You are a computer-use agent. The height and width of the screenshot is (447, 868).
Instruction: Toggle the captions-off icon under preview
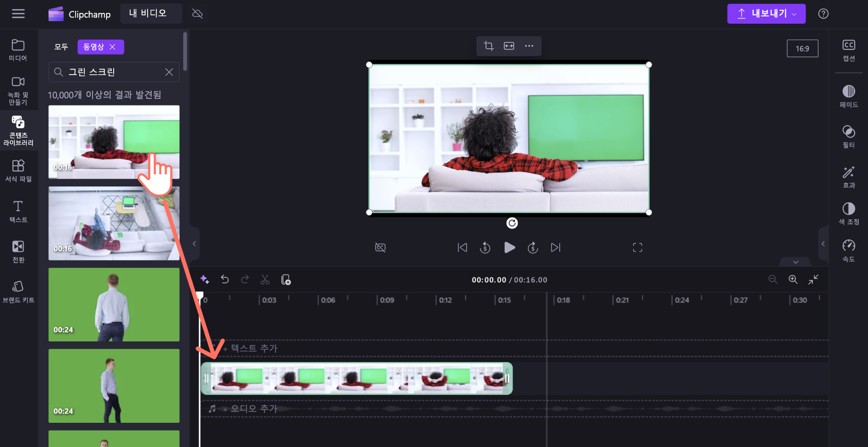coord(380,248)
